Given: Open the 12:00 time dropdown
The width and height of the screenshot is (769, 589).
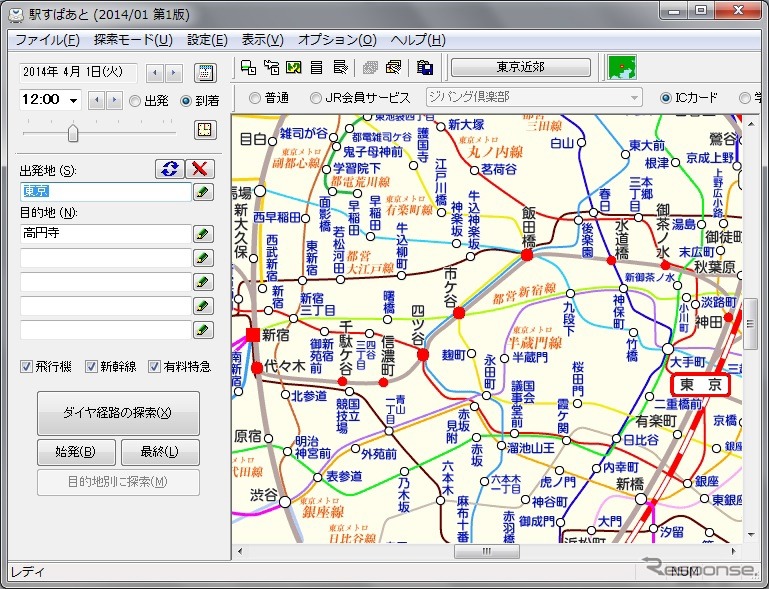Looking at the screenshot, I should point(73,100).
